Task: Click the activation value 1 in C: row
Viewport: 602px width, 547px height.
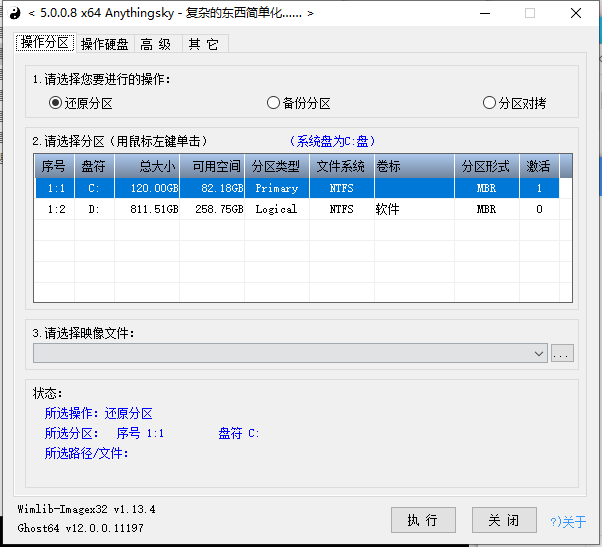Action: coord(539,188)
